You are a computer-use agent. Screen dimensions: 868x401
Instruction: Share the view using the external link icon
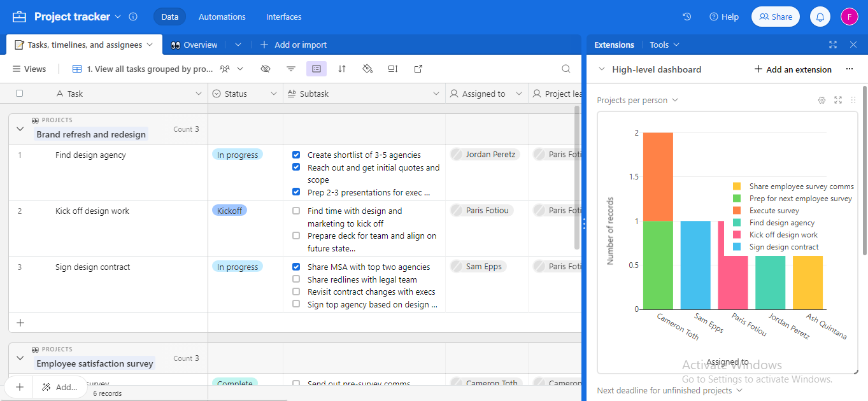pyautogui.click(x=418, y=69)
